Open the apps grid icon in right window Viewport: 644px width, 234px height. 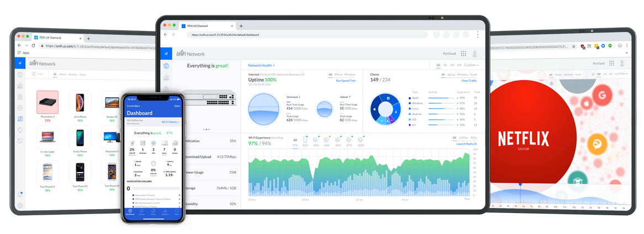[611, 63]
